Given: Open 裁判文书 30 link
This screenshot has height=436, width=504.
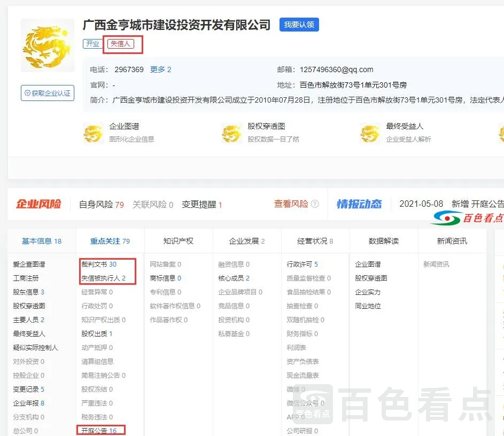Looking at the screenshot, I should pyautogui.click(x=99, y=264).
